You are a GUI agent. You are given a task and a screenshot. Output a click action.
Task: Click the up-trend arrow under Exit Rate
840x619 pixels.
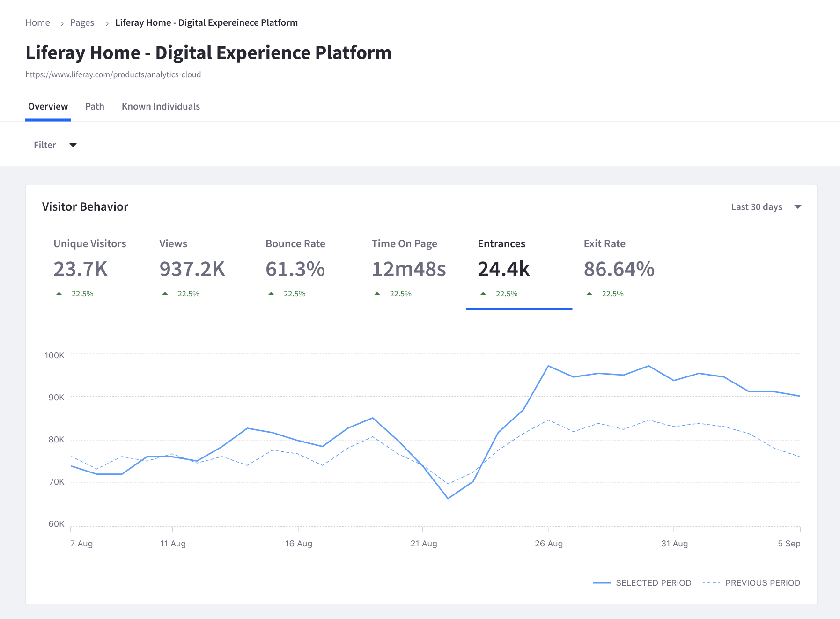(x=589, y=294)
